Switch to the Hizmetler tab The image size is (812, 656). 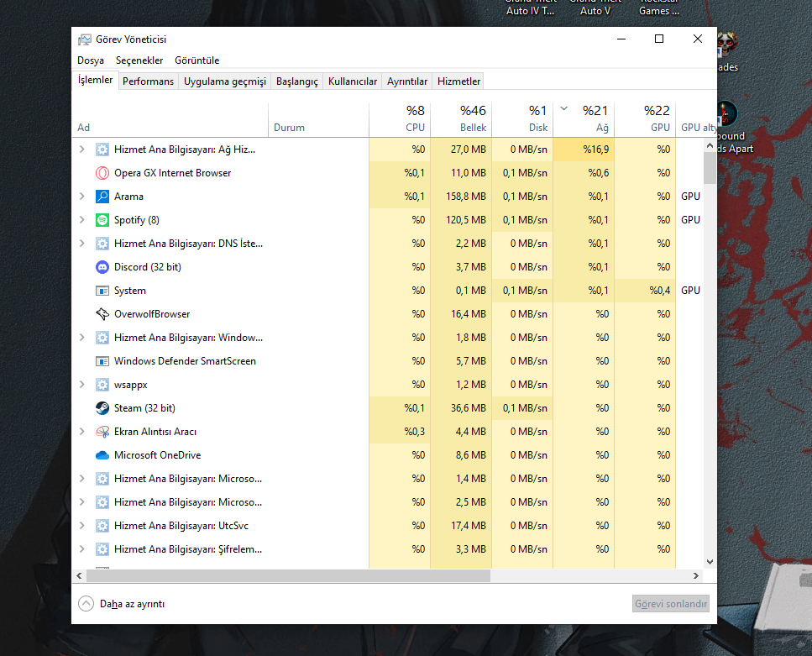458,81
